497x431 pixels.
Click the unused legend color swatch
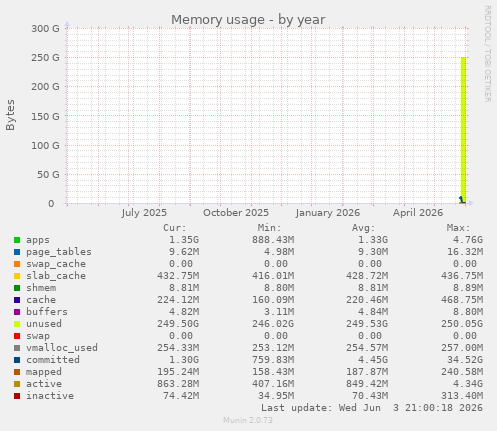pyautogui.click(x=17, y=324)
